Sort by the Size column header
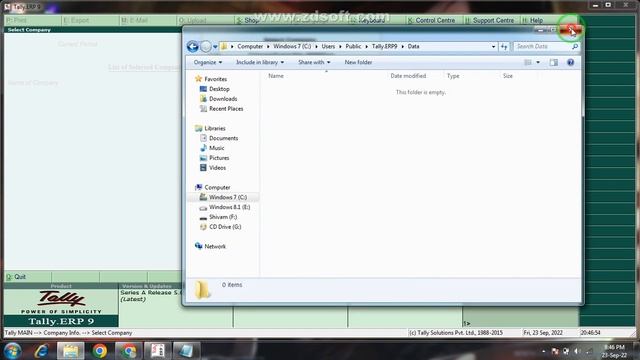This screenshot has width=640, height=360. [508, 76]
